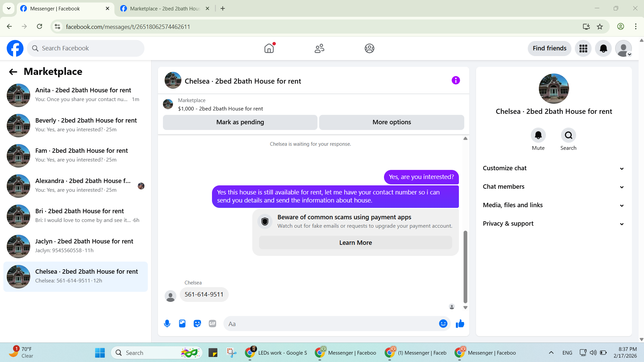
Task: Close the Marketplace browser tab
Action: [207, 9]
